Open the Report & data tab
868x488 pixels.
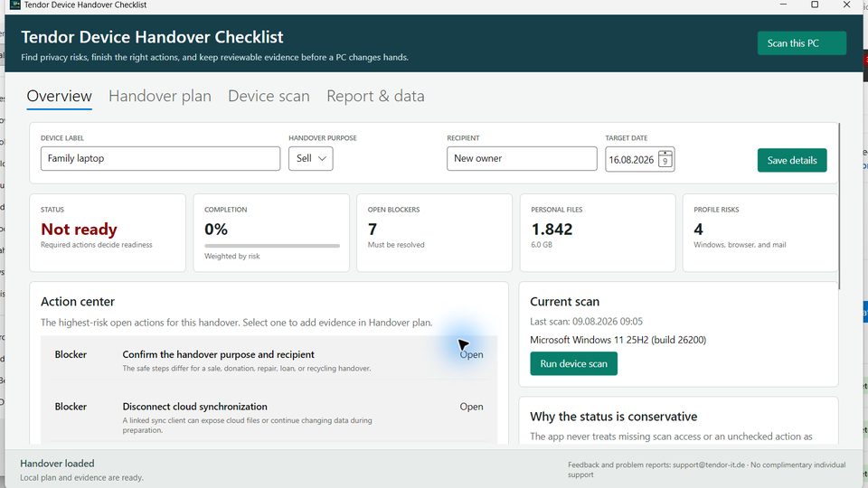coord(375,96)
